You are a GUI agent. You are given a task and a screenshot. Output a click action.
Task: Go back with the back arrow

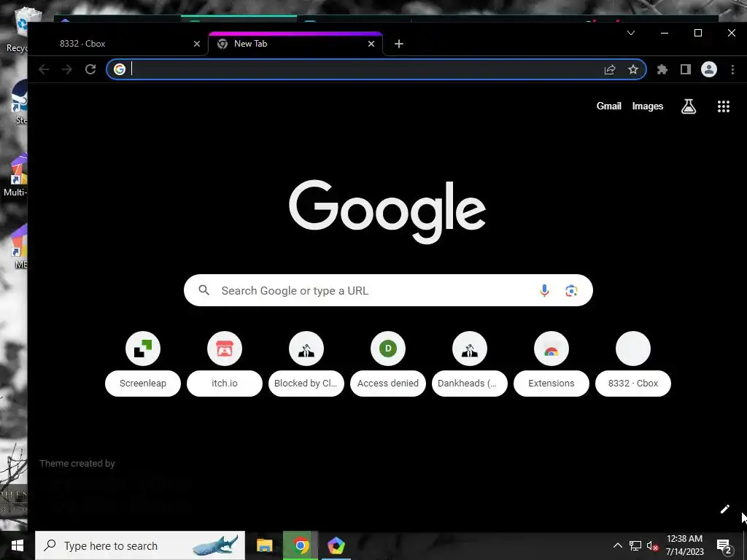coord(44,69)
